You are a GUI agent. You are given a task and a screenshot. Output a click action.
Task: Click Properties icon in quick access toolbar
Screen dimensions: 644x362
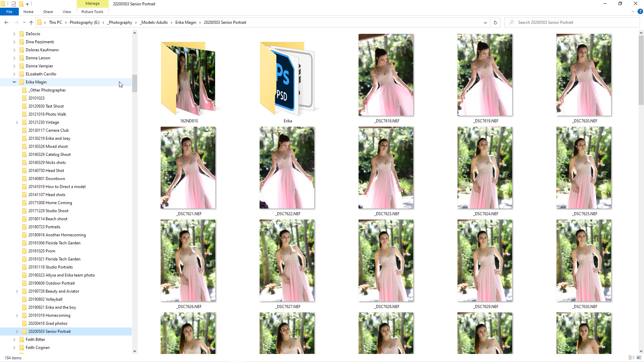[x=14, y=4]
